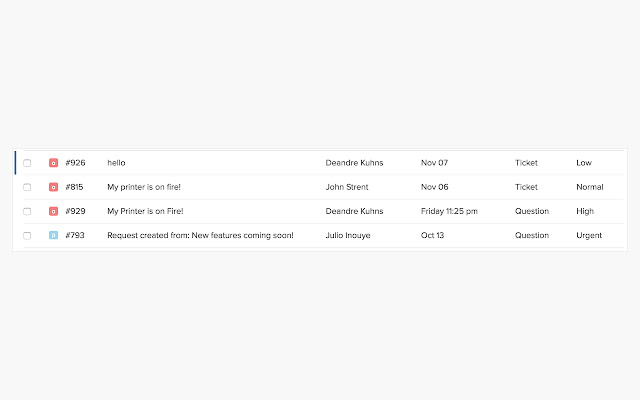Click the "Friday 11:25 pm" date cell

pyautogui.click(x=449, y=211)
